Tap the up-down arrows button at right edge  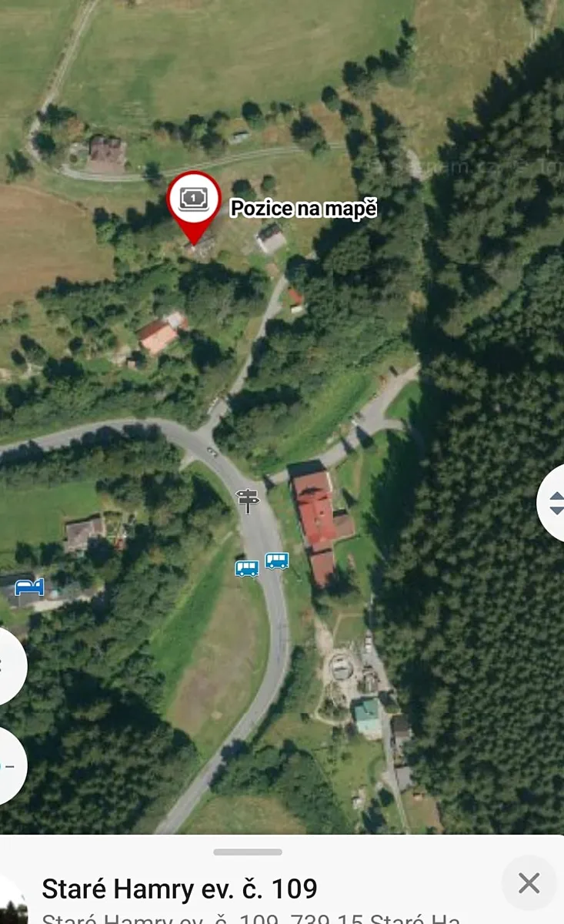pyautogui.click(x=552, y=504)
